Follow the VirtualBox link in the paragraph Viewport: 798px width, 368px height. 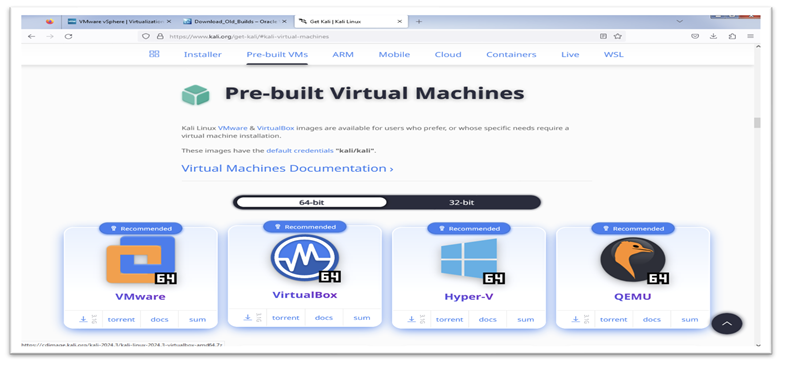[276, 128]
